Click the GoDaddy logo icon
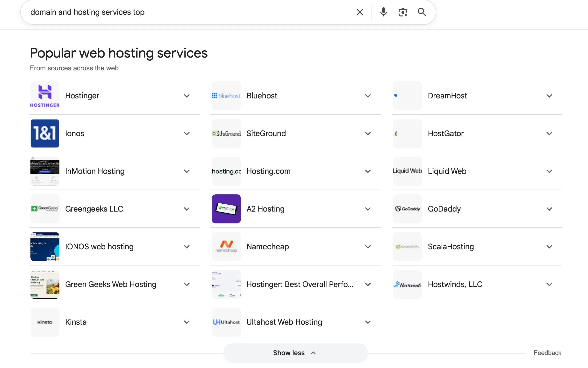 407,209
